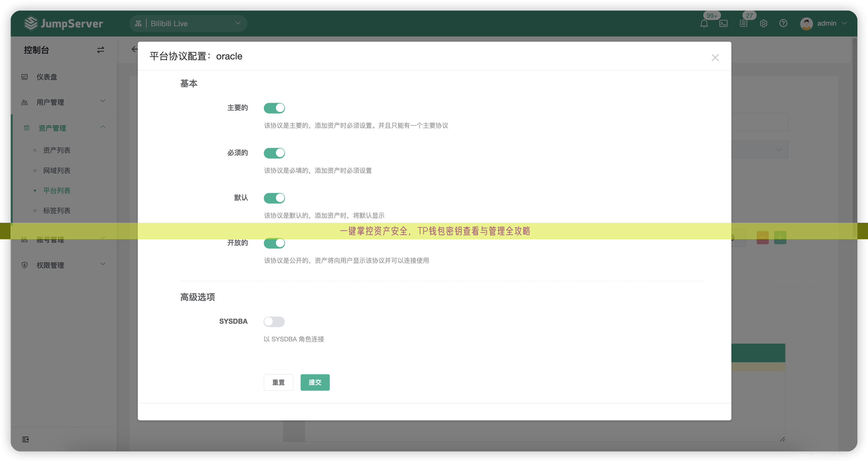868x462 pixels.
Task: Expand 账号管理 menu
Action: (64, 240)
